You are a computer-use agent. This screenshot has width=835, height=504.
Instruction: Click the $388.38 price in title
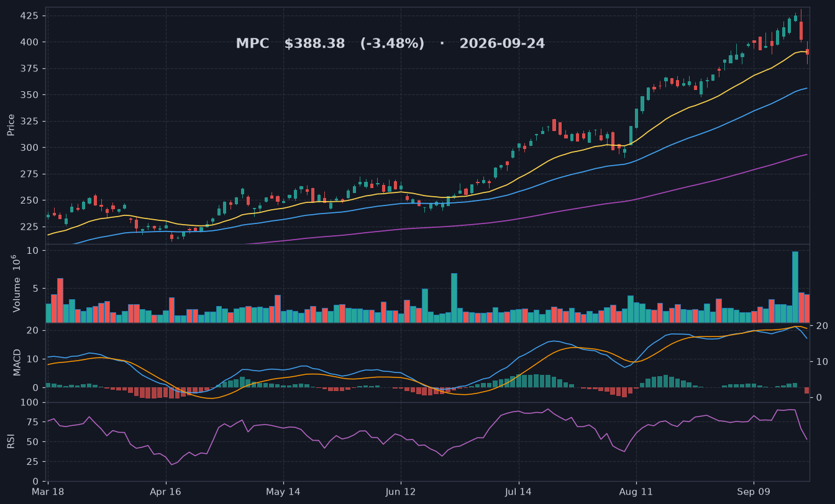(314, 44)
